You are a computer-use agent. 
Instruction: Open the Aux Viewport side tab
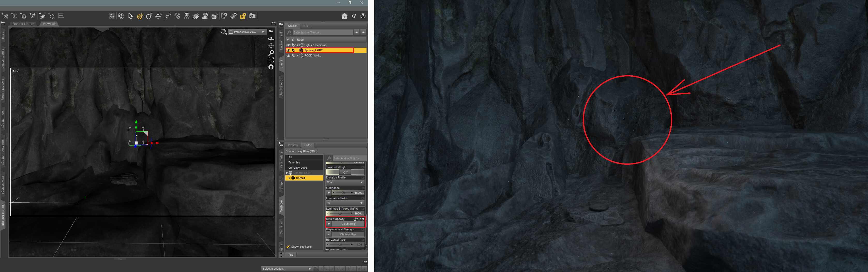pos(281,86)
